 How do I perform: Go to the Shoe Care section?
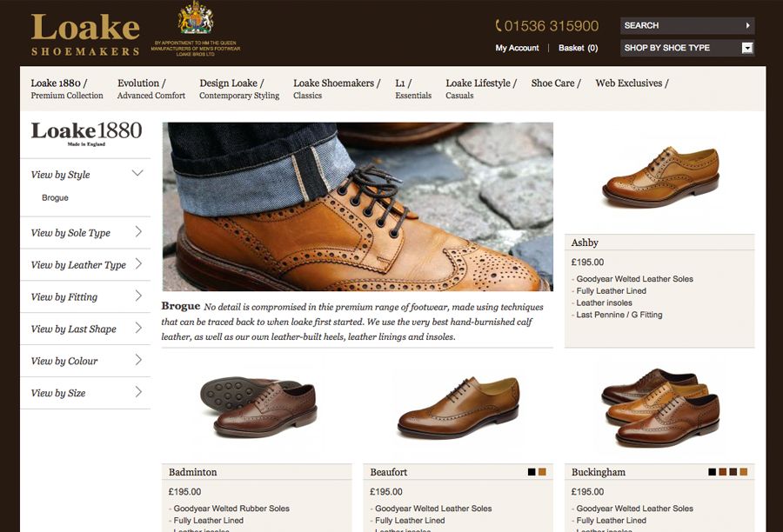click(x=556, y=83)
